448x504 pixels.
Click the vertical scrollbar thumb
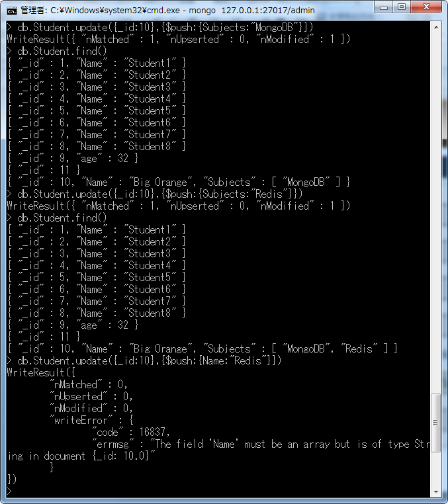pyautogui.click(x=436, y=423)
